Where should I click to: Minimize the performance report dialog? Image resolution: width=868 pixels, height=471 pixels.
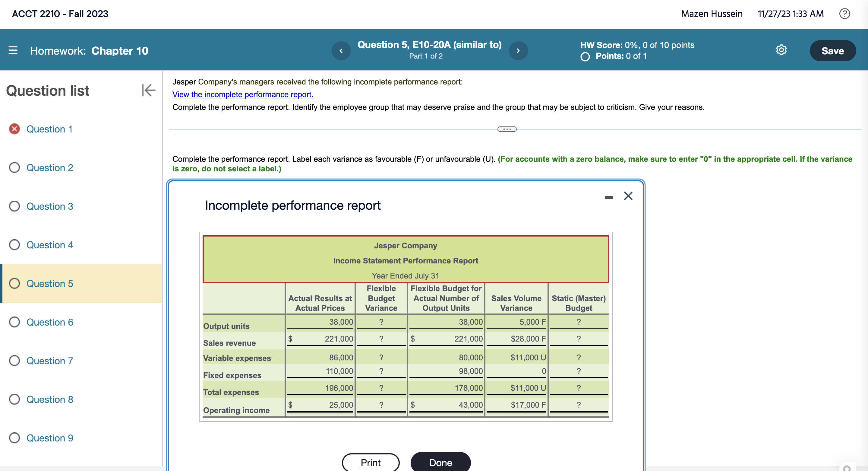click(608, 197)
